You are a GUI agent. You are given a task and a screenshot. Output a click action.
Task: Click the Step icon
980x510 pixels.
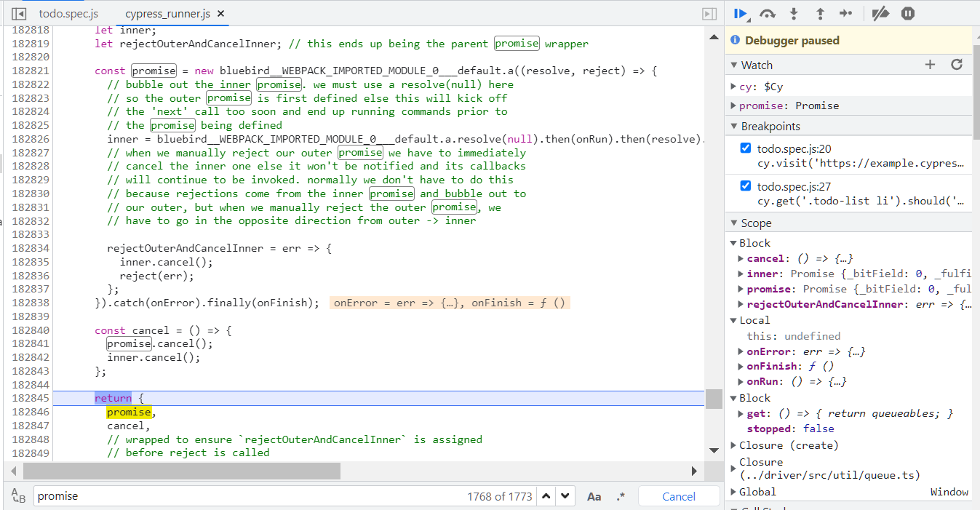point(846,13)
